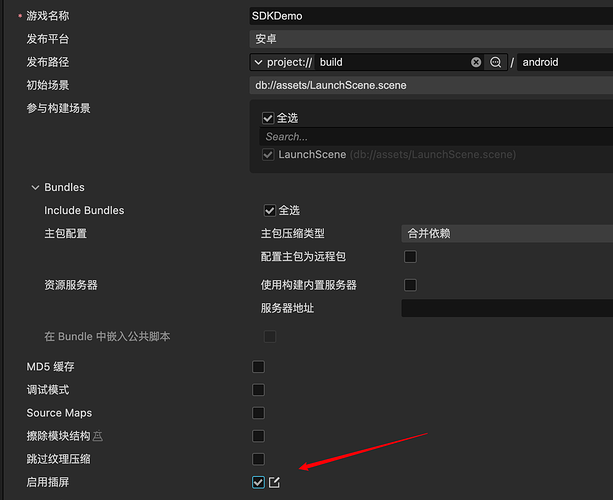The width and height of the screenshot is (613, 500).
Task: Click the 发布路径 label
Action: pos(48,62)
